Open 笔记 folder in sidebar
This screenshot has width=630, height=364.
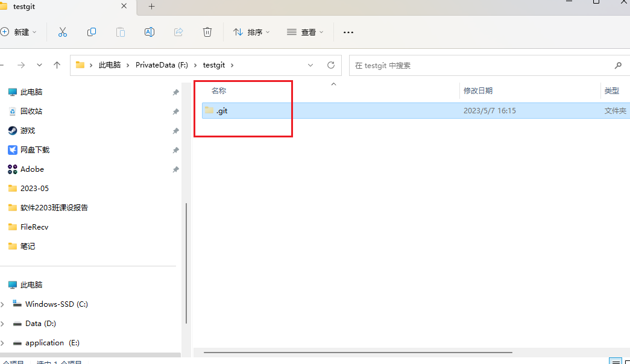(x=28, y=246)
